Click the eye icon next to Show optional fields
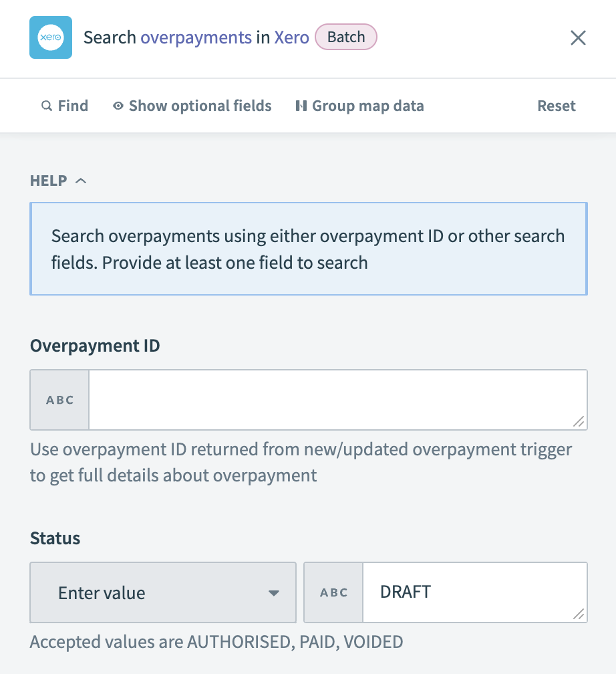 pos(118,106)
